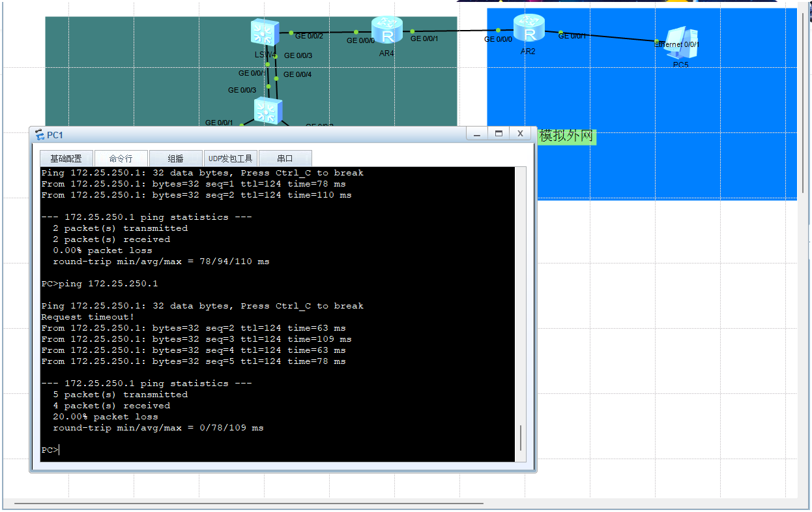
Task: Click the GE 0/0/2 label near LSW4
Action: tap(309, 36)
